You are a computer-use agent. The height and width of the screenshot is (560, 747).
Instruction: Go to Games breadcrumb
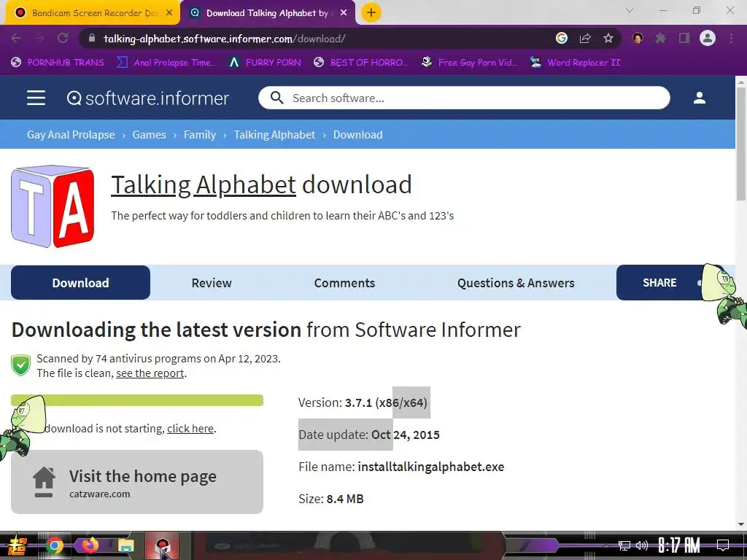coord(149,135)
